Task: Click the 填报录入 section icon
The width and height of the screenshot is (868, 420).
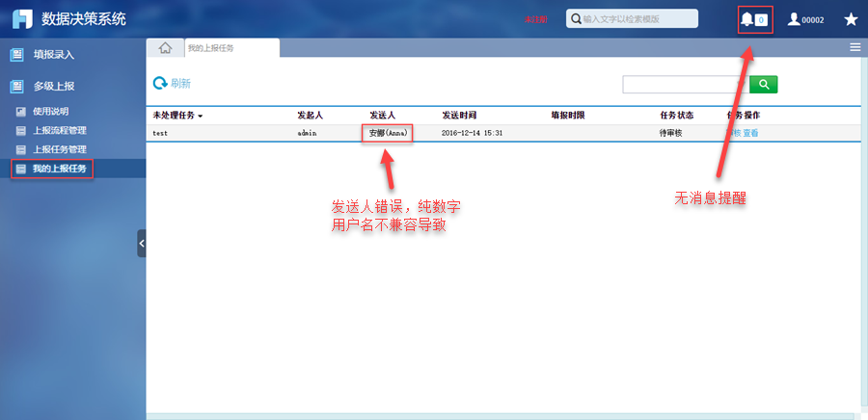Action: pos(16,55)
